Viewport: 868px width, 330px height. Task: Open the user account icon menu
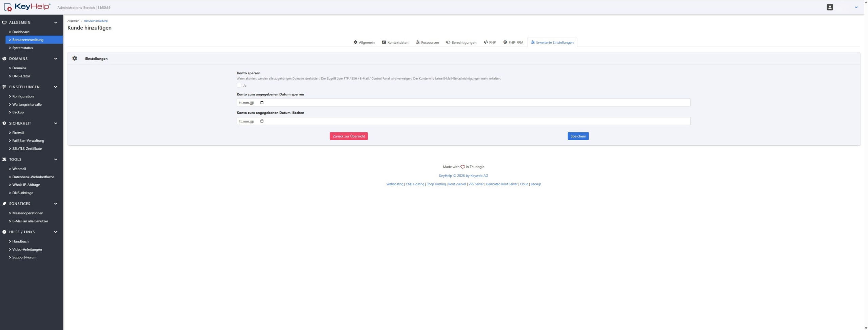click(830, 7)
